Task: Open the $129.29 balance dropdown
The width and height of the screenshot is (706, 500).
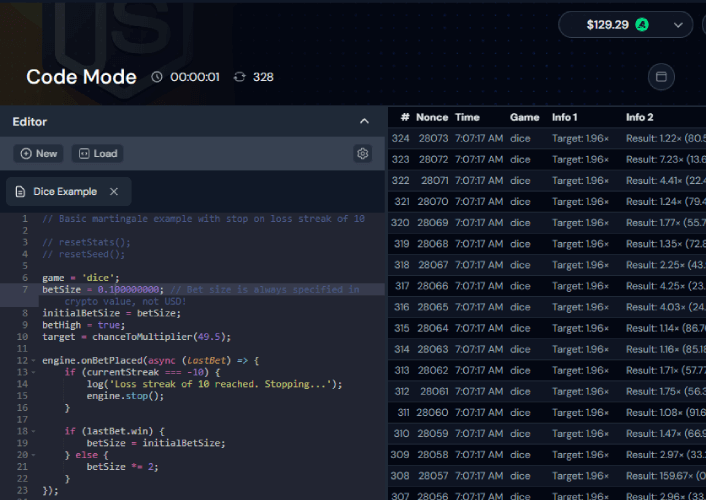Action: pyautogui.click(x=625, y=25)
